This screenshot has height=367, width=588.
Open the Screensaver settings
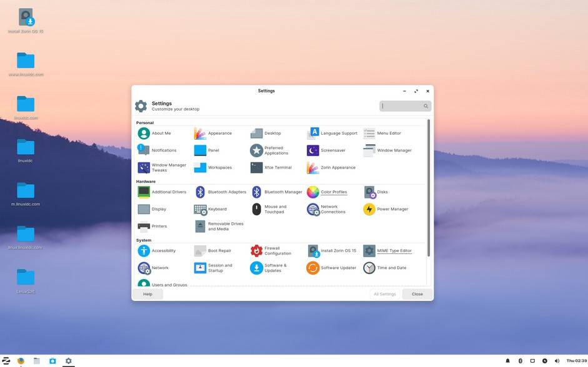[332, 150]
